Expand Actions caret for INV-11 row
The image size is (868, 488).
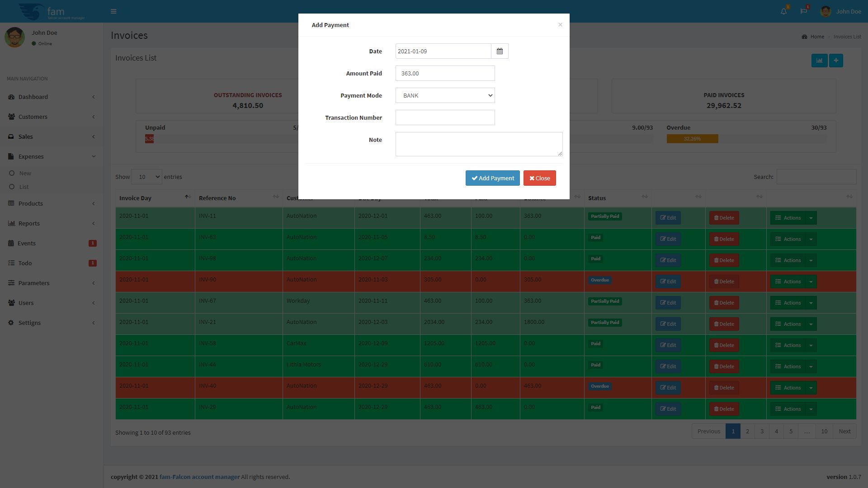pyautogui.click(x=811, y=218)
